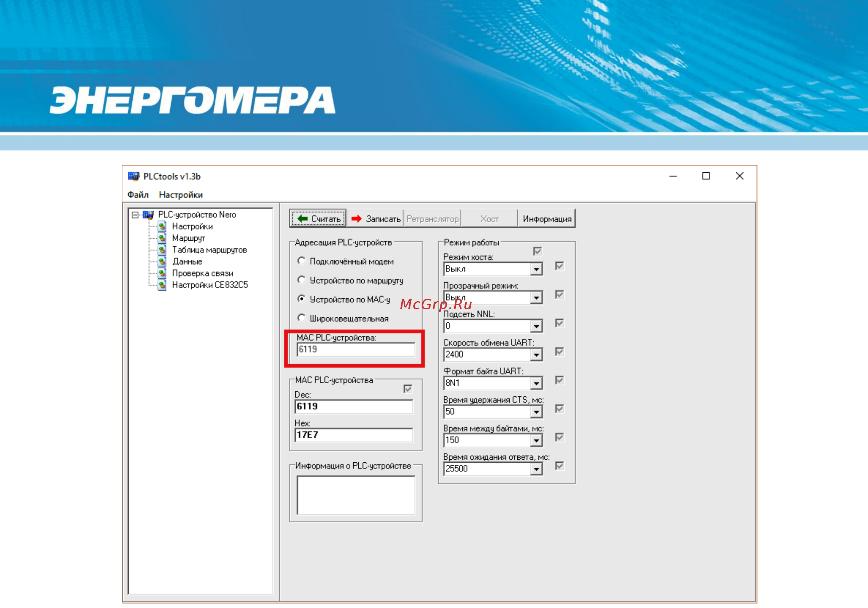The image size is (868, 608).
Task: Select Проверка связи in the tree
Action: (203, 273)
